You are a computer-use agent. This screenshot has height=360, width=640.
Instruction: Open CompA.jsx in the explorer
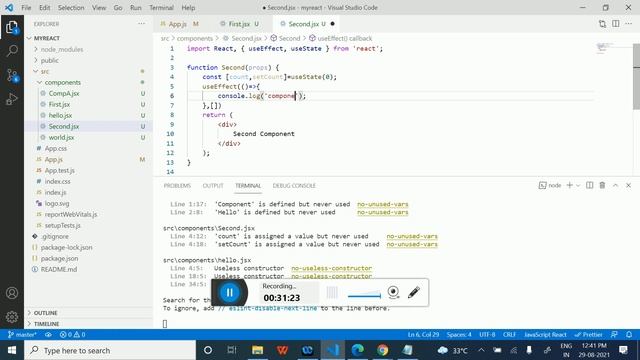(64, 93)
